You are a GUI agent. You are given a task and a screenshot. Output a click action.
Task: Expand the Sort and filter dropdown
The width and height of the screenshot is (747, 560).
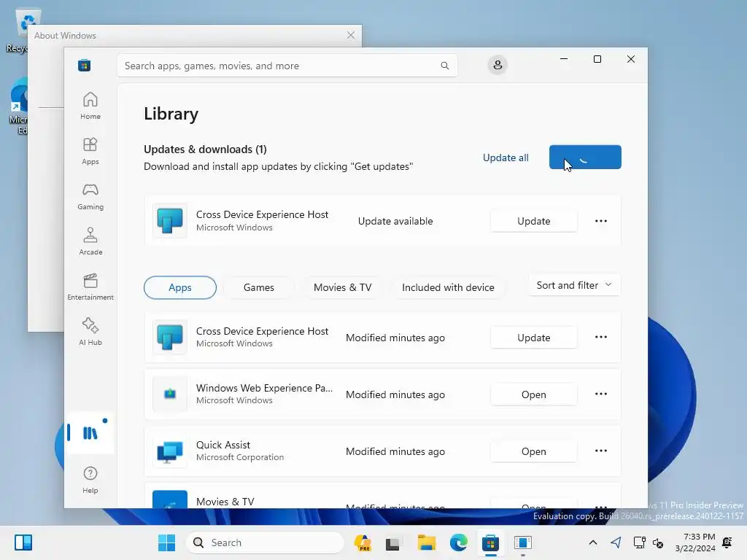(x=574, y=285)
